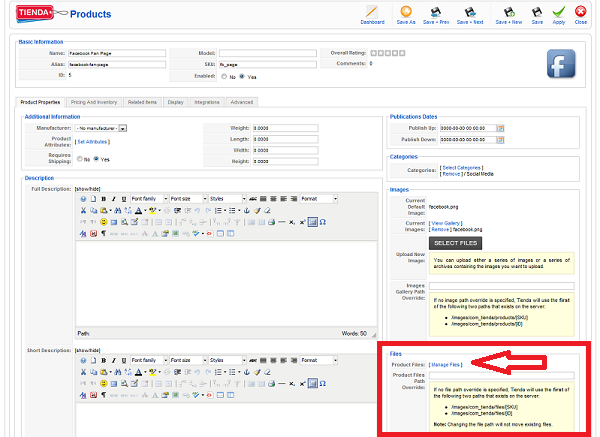Open Font family in the Full Description editor
Viewport: 600px width, 437px height.
(149, 199)
